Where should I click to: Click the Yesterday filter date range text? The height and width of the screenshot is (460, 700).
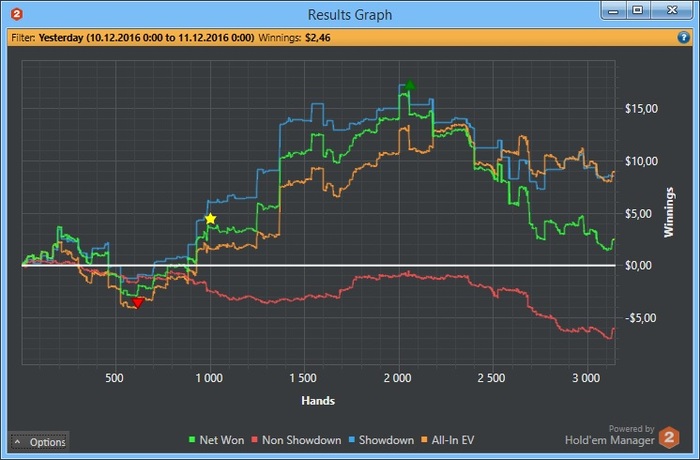(x=146, y=38)
